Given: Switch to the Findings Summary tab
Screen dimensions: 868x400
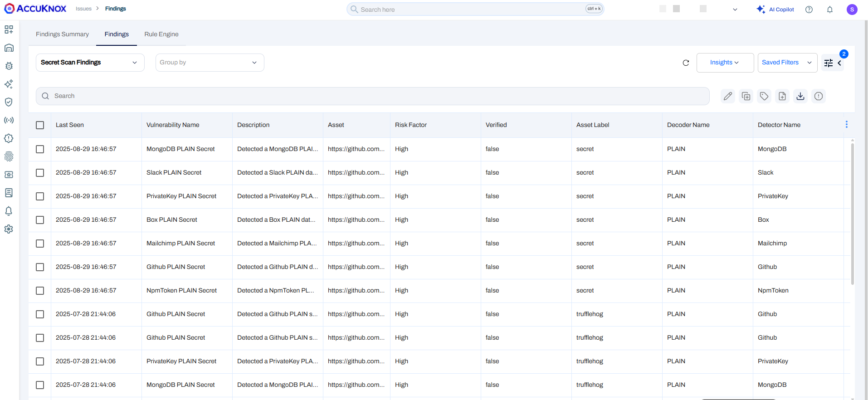Looking at the screenshot, I should point(62,34).
